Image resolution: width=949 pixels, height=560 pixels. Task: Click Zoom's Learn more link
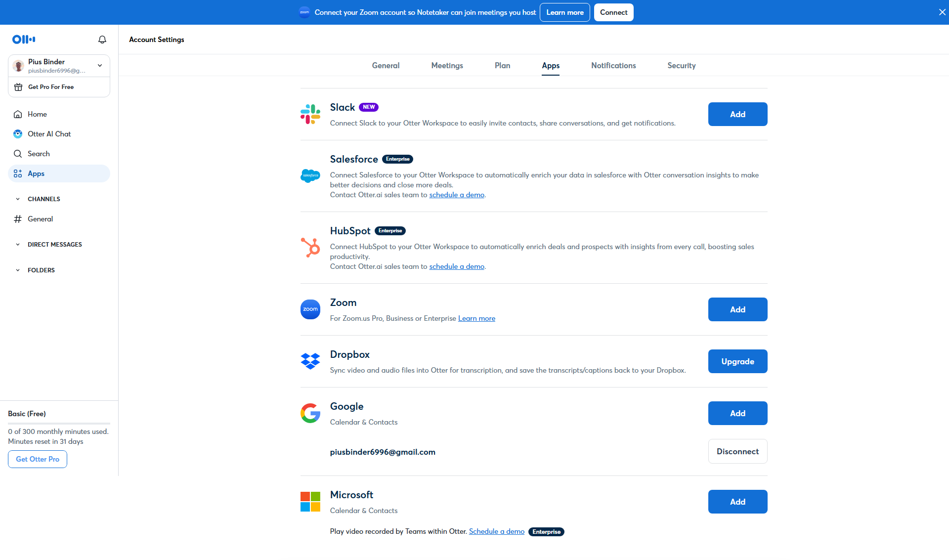pos(476,318)
